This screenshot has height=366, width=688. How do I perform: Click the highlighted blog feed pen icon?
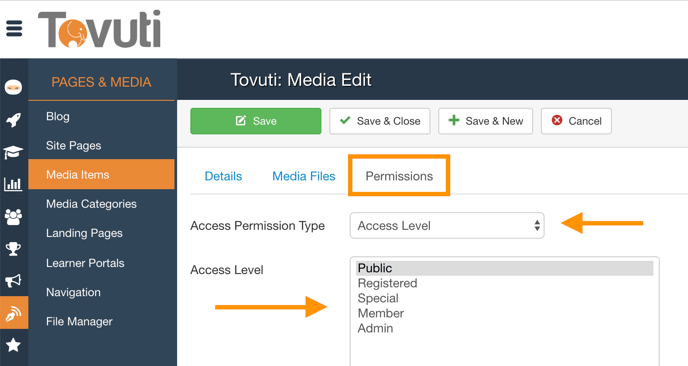(x=14, y=312)
